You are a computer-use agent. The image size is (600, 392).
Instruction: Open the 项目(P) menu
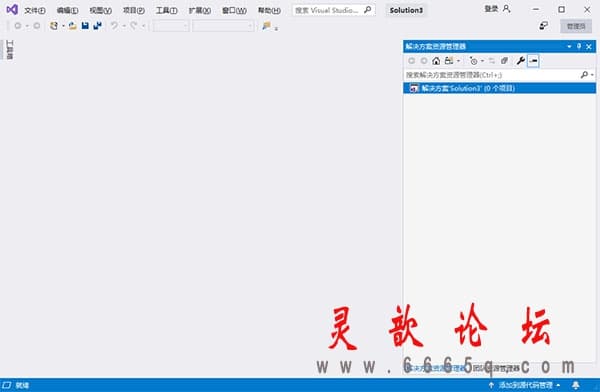coord(134,10)
